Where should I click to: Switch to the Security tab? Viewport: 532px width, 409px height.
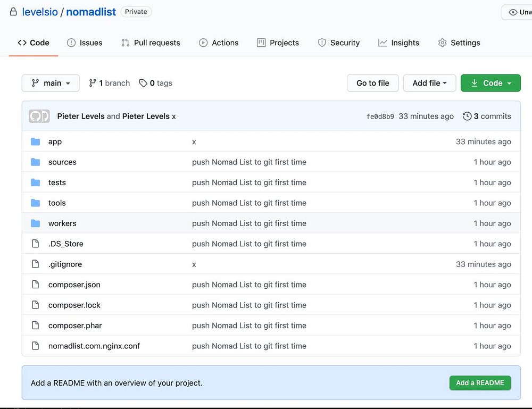pos(338,43)
